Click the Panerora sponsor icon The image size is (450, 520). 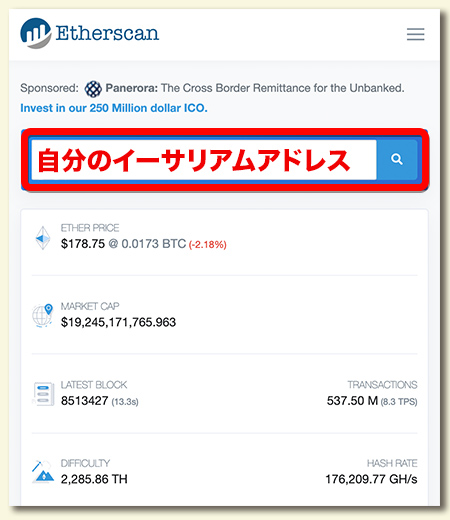(x=93, y=89)
